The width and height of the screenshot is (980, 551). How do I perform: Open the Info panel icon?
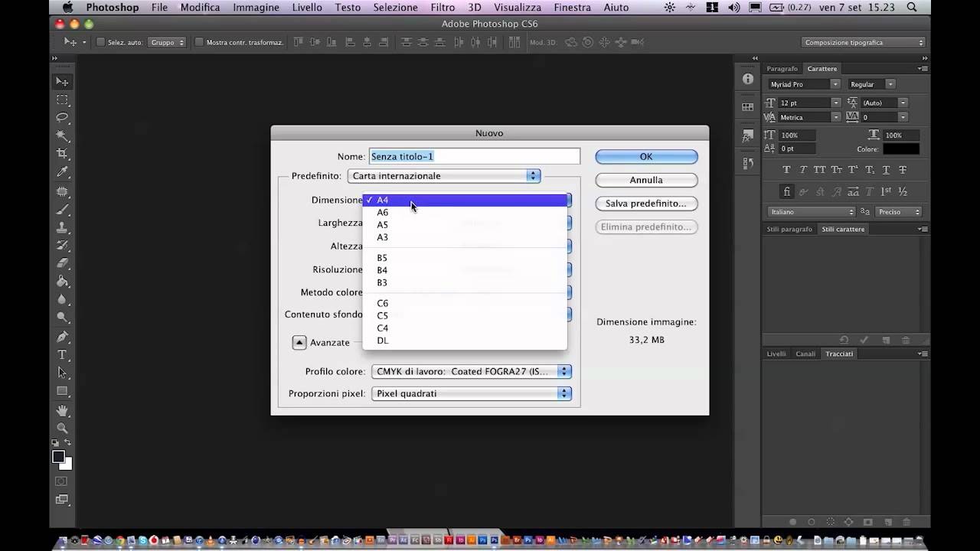point(747,80)
